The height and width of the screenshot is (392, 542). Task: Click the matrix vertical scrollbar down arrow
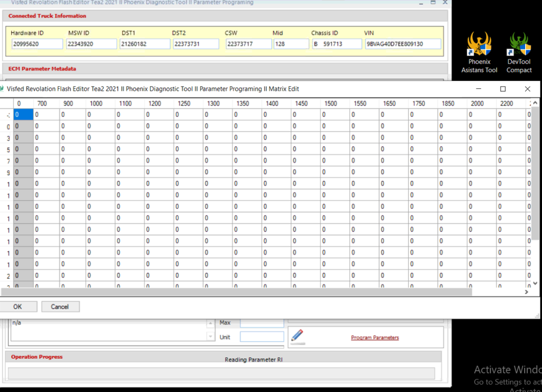tap(535, 283)
